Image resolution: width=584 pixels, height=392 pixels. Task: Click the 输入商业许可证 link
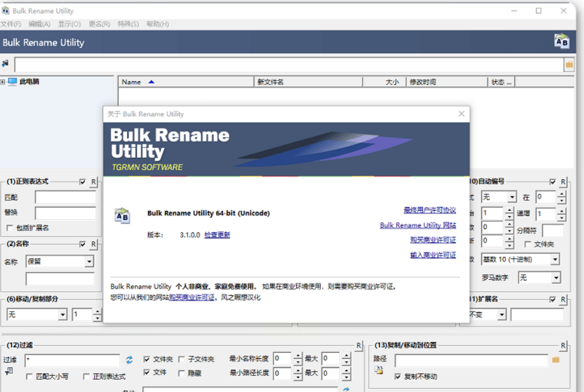433,255
